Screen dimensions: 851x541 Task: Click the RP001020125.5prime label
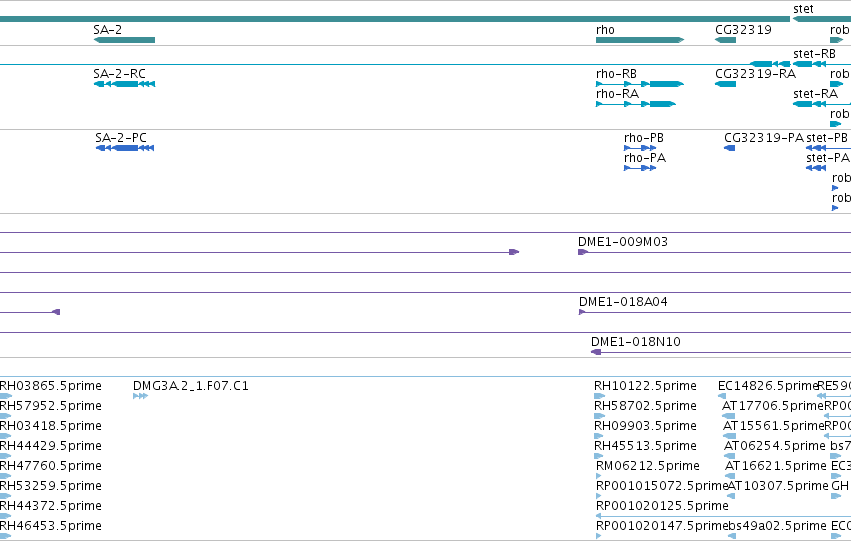coord(662,506)
